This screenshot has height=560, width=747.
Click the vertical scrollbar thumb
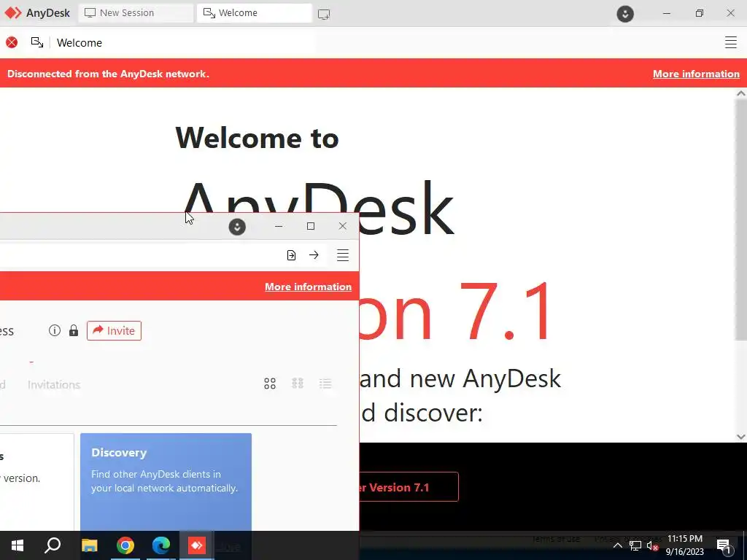tap(741, 219)
